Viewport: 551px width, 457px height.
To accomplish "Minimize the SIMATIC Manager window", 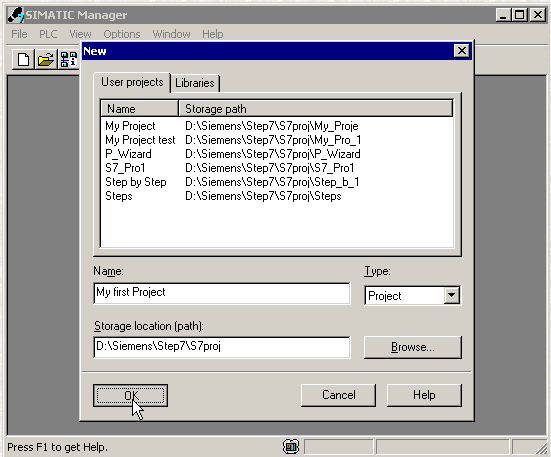I will [504, 15].
